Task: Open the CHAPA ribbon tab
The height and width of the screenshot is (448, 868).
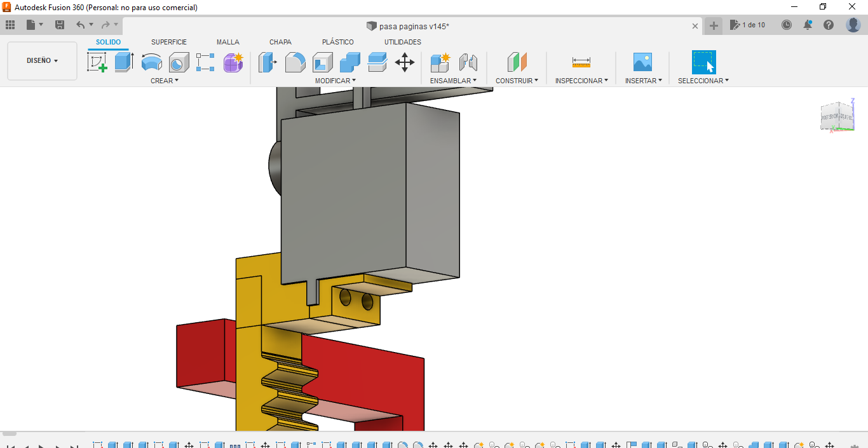Action: [280, 41]
